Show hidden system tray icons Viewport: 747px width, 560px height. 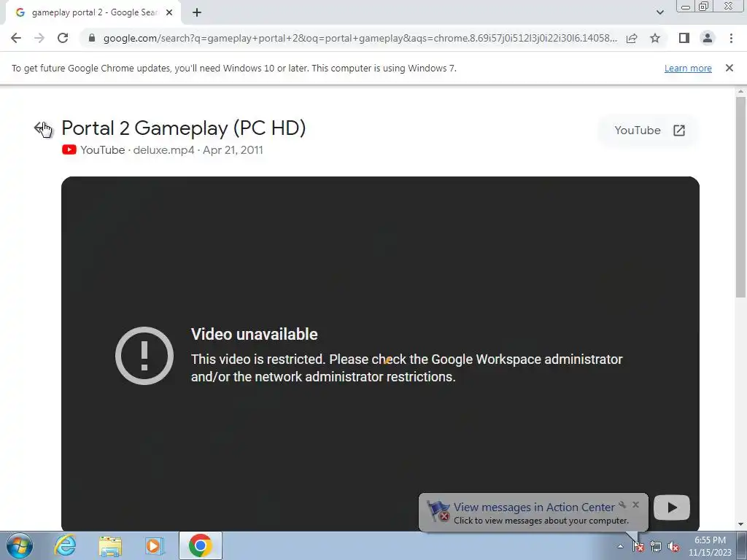click(x=620, y=547)
